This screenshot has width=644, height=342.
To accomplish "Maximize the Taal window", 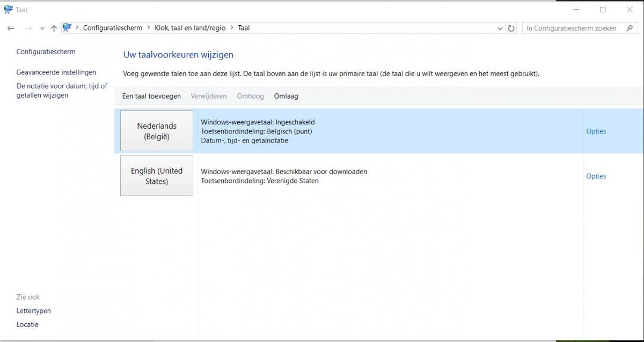I will point(603,10).
